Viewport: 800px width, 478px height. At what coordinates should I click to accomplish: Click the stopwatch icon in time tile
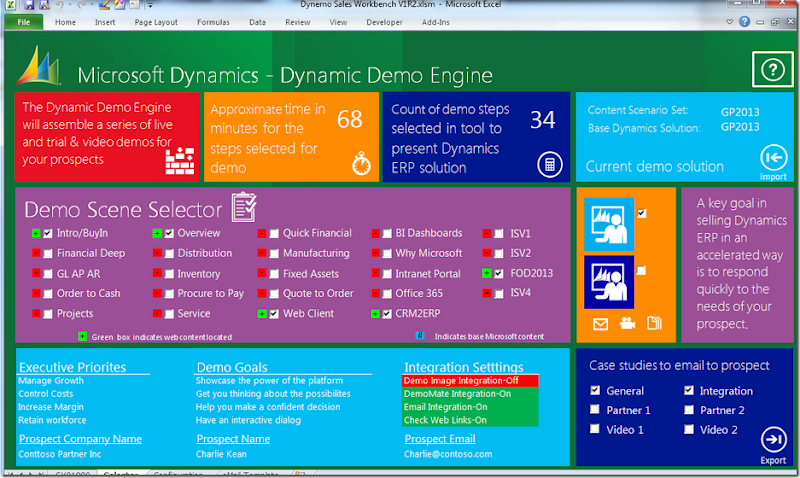361,164
